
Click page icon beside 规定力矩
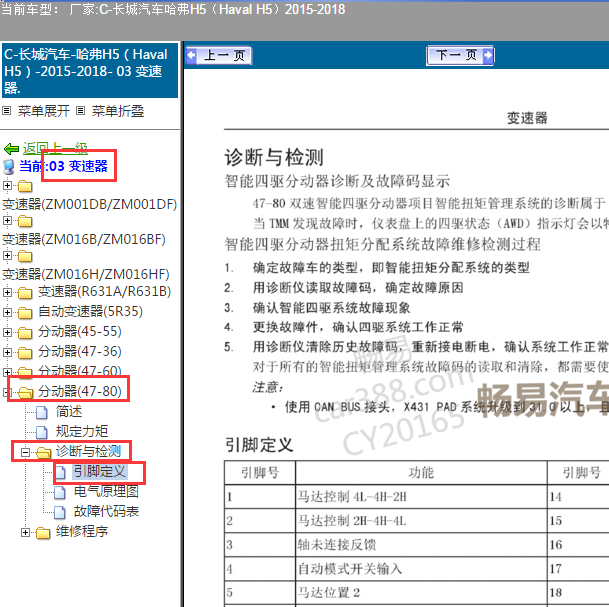coord(42,432)
